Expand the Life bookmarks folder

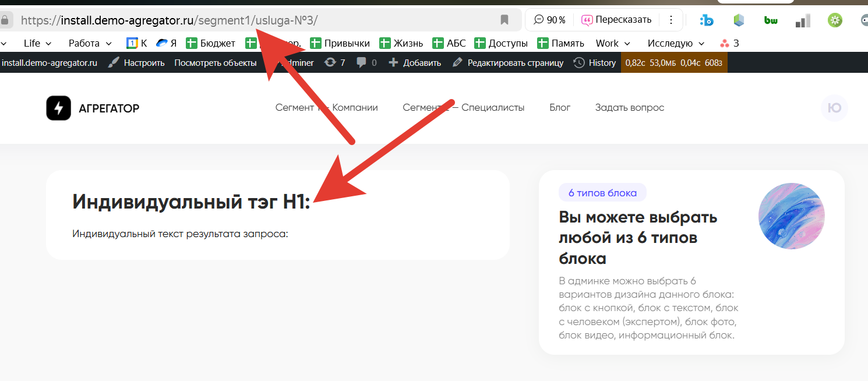(37, 43)
